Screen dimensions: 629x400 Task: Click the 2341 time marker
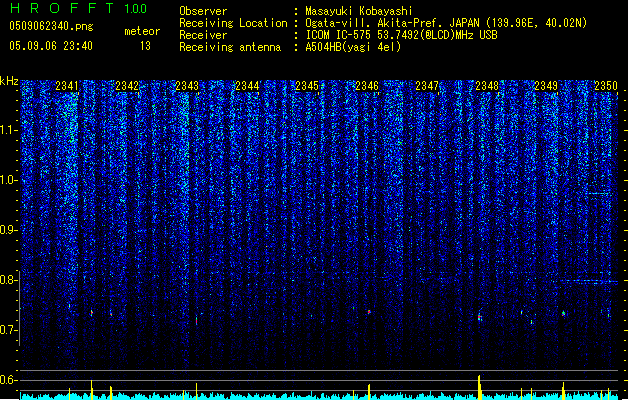tap(67, 86)
